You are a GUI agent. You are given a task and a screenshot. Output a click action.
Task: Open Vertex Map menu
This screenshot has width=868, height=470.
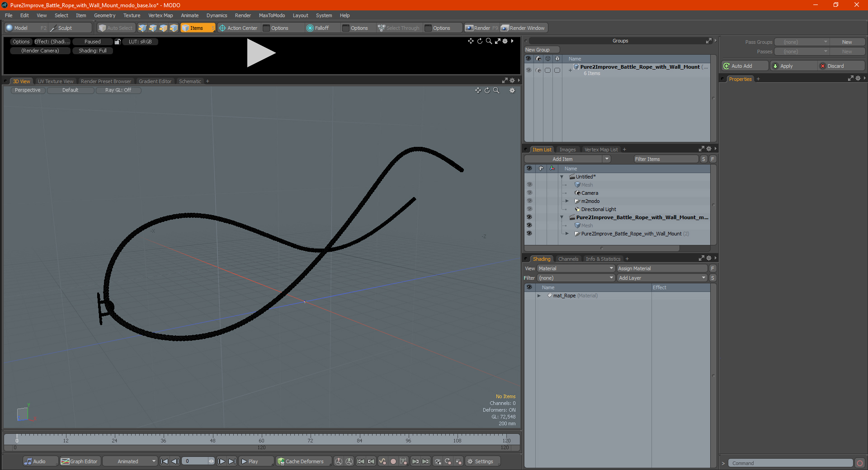click(x=160, y=15)
